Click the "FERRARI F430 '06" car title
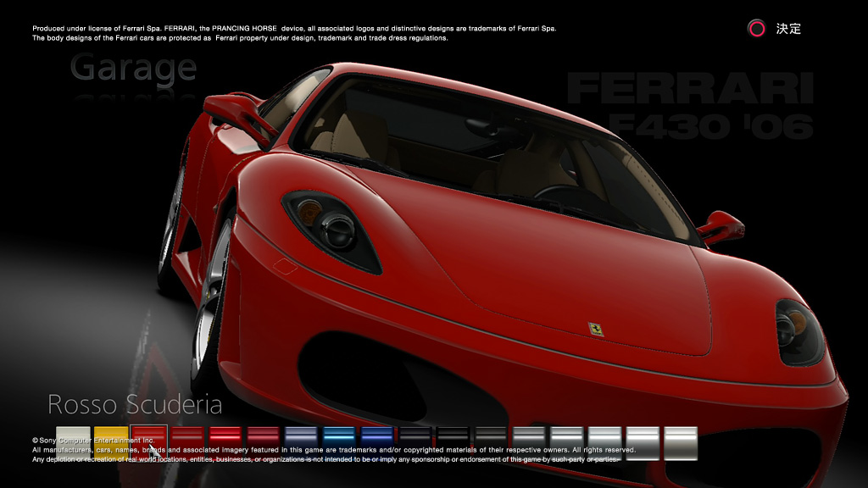This screenshot has height=488, width=868. tap(690, 106)
